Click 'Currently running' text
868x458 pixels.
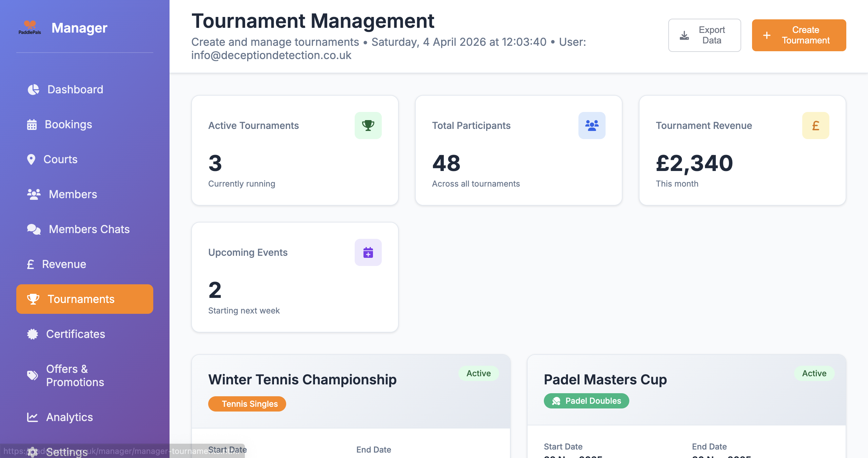pos(242,184)
